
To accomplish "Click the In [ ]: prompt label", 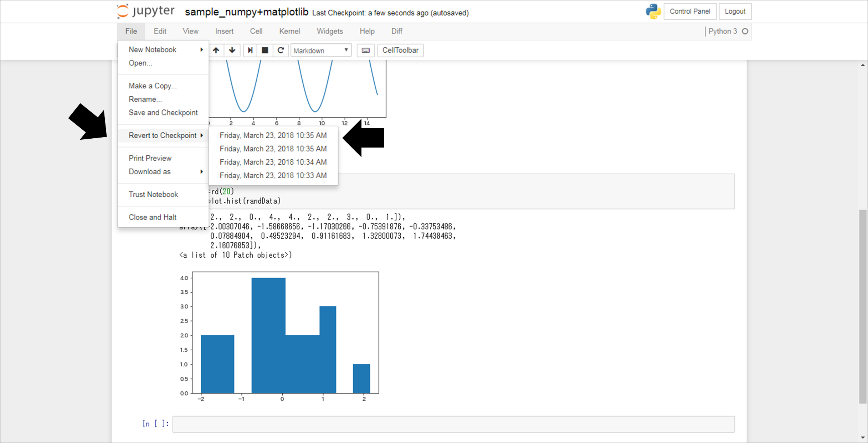I will (156, 424).
